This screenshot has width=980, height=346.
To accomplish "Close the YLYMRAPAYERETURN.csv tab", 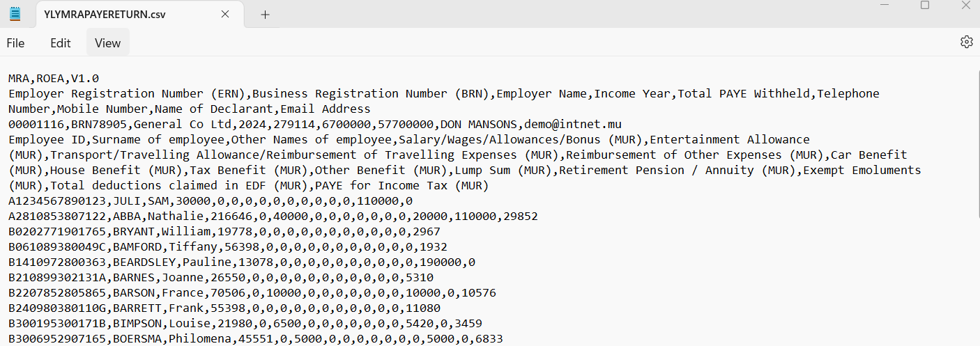I will 225,14.
